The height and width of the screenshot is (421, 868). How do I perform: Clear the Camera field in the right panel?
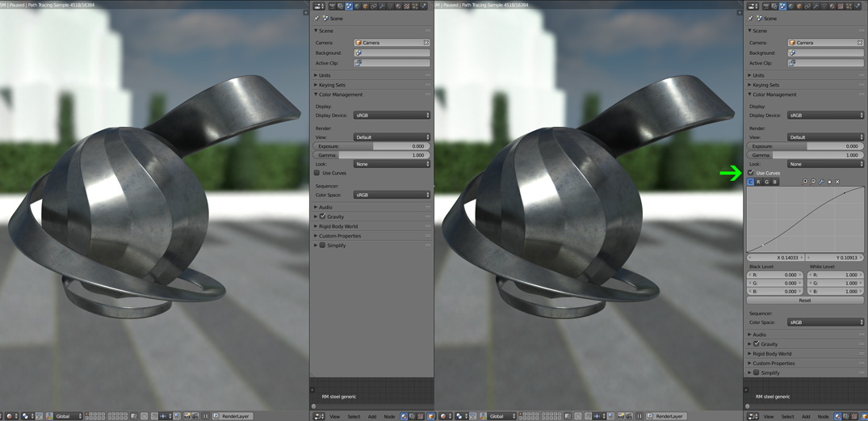click(860, 43)
